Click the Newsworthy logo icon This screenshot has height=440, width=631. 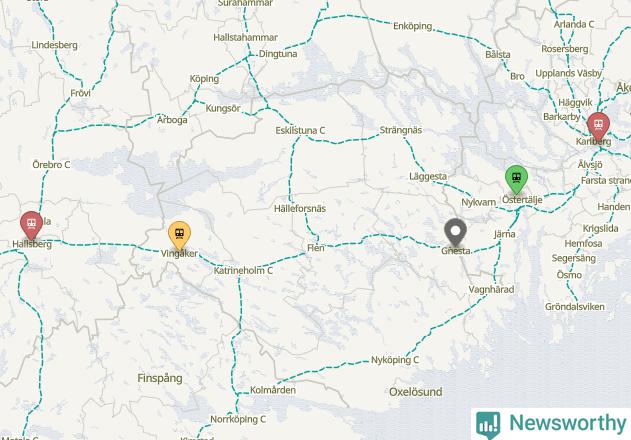[x=488, y=425]
